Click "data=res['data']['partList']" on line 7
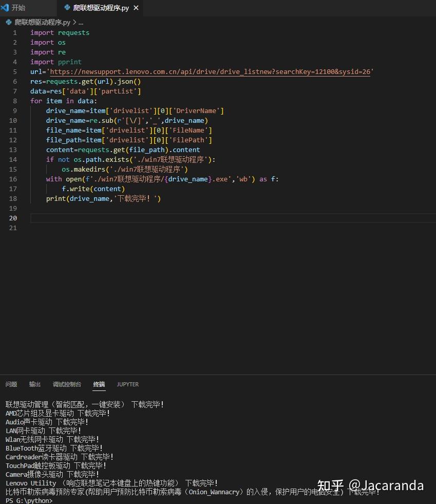Image resolution: width=436 pixels, height=504 pixels. coord(85,91)
